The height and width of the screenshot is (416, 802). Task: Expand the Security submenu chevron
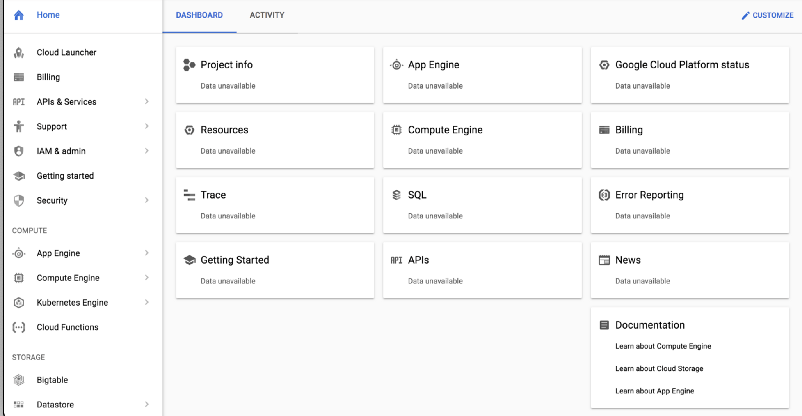(x=146, y=201)
